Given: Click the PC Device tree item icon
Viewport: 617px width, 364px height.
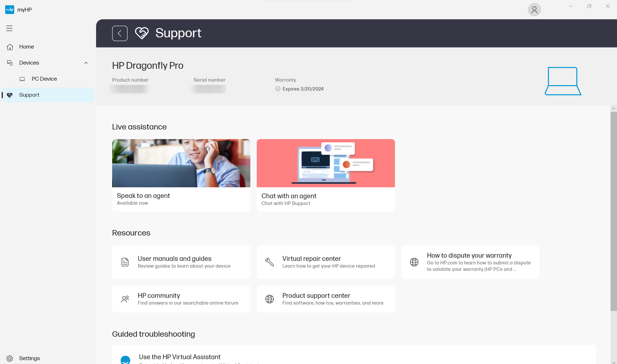Looking at the screenshot, I should pos(22,78).
